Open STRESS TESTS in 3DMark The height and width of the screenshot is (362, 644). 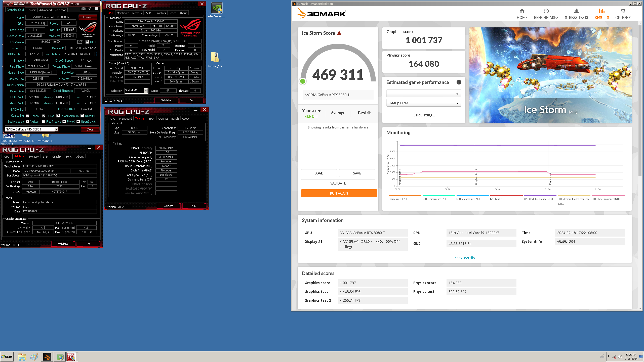tap(576, 14)
